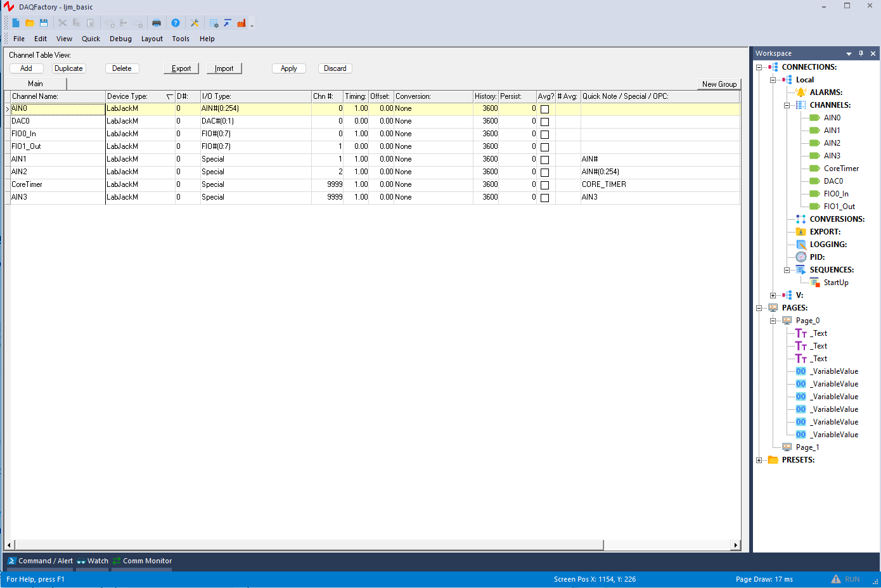
Task: Open the Print toolbar icon
Action: tap(157, 22)
